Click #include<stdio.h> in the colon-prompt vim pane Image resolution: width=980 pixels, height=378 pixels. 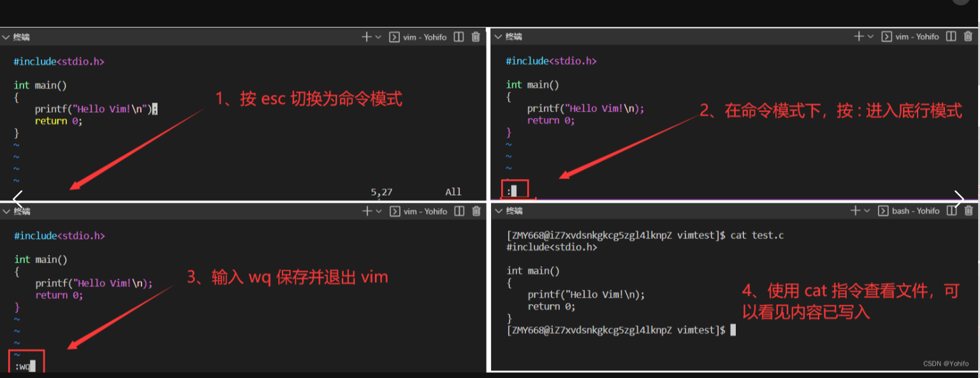point(552,61)
